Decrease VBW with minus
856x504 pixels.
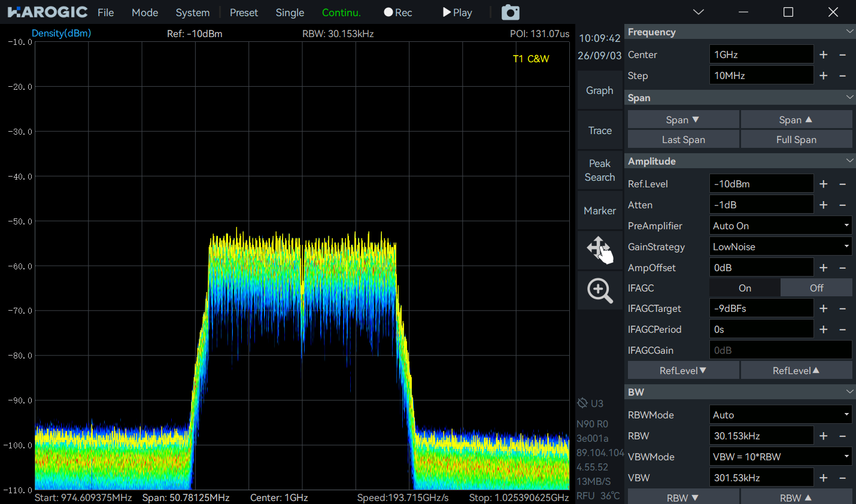(843, 478)
